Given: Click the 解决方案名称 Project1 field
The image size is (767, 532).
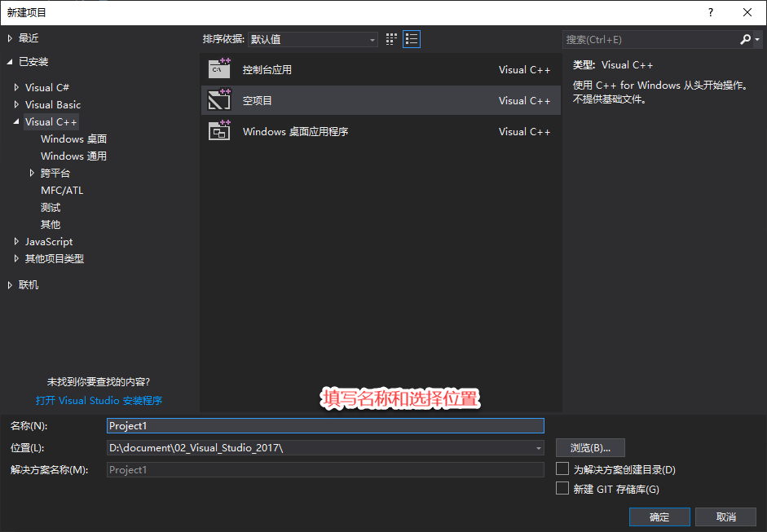Looking at the screenshot, I should [x=325, y=470].
